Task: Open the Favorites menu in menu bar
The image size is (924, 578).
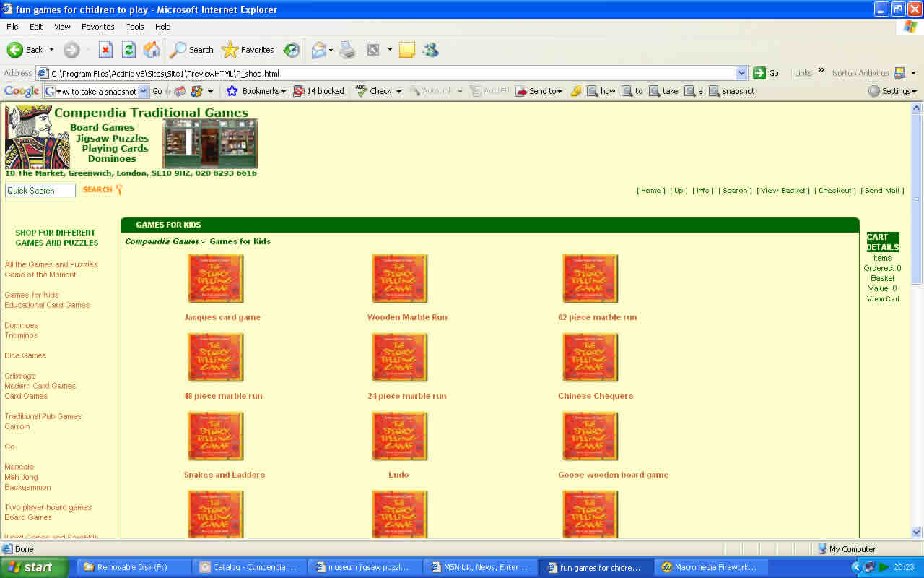Action: [97, 27]
